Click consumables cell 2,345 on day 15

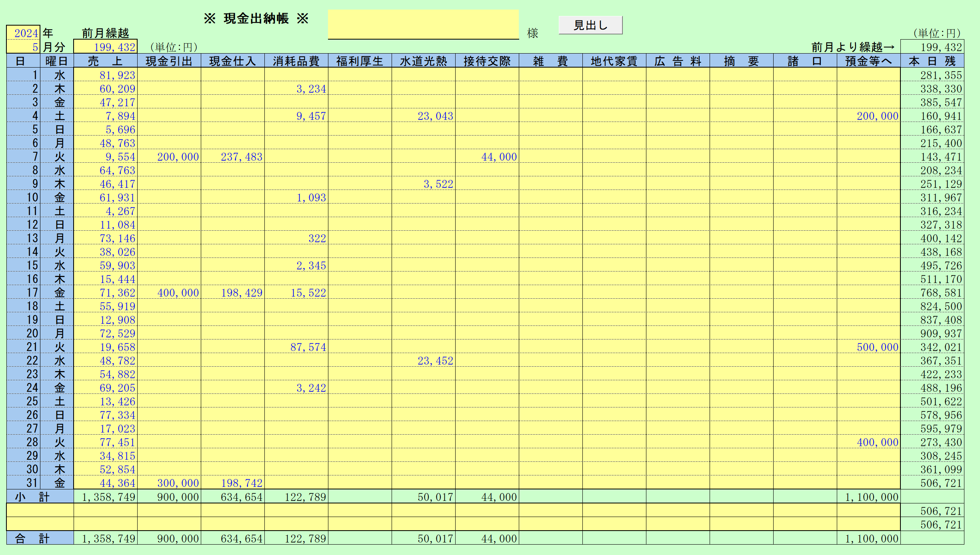(x=296, y=265)
